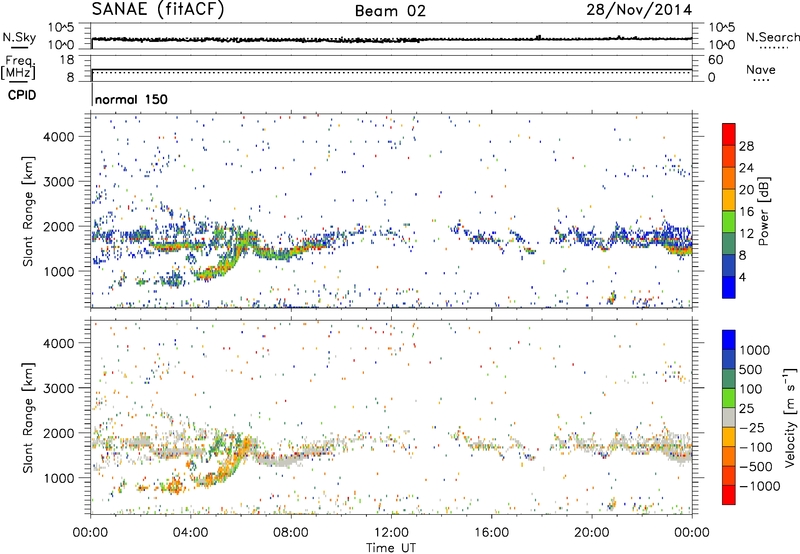
Task: Click the 500 value on Velocity scale
Action: pos(751,369)
